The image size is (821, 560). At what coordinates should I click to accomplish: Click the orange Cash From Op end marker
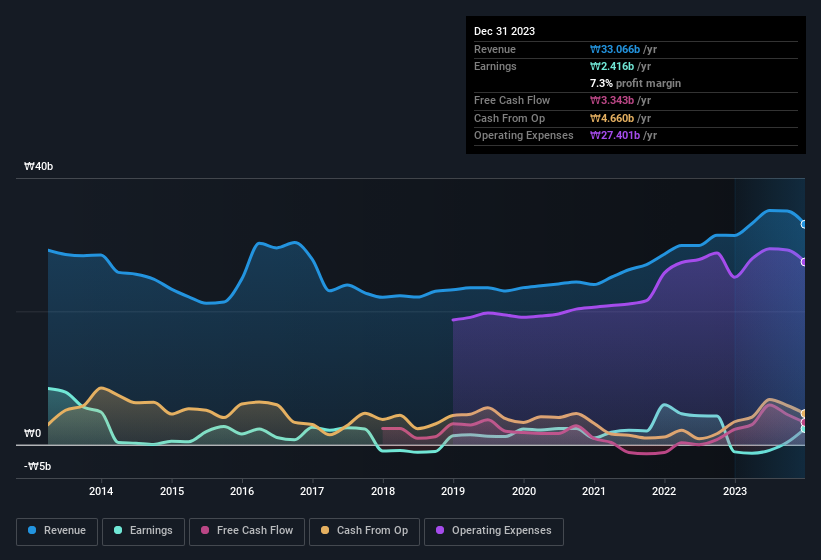tap(804, 413)
